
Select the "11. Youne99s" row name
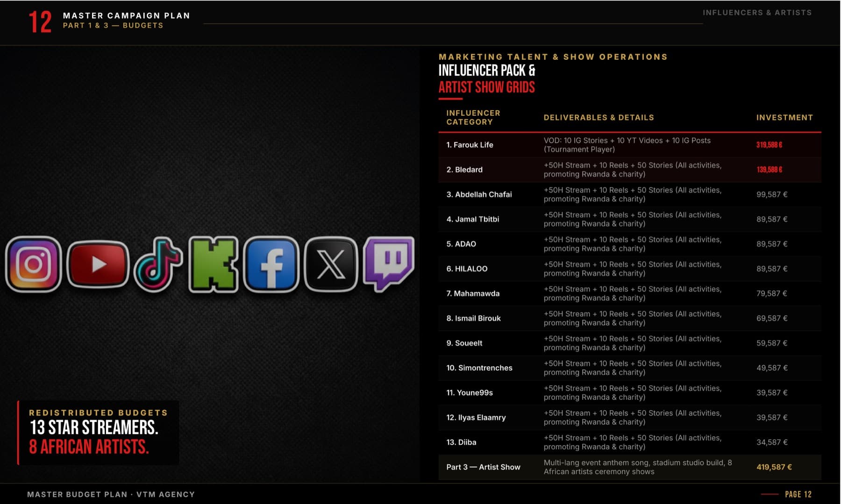pos(470,392)
